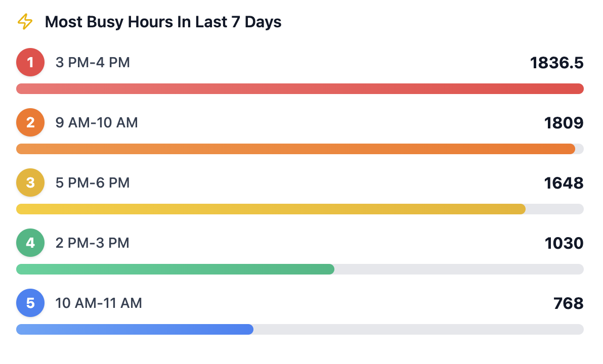The width and height of the screenshot is (603, 364).
Task: Click the yellow lightning bolt icon
Action: pyautogui.click(x=25, y=22)
